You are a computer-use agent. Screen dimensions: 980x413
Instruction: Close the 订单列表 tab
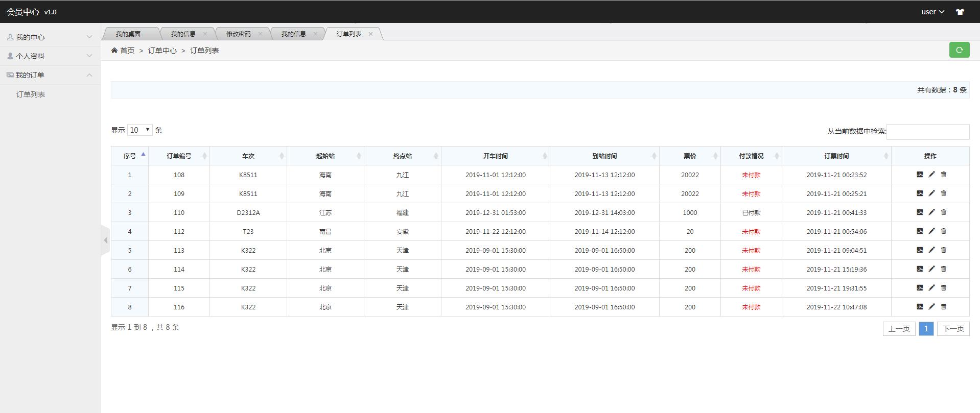pos(370,34)
